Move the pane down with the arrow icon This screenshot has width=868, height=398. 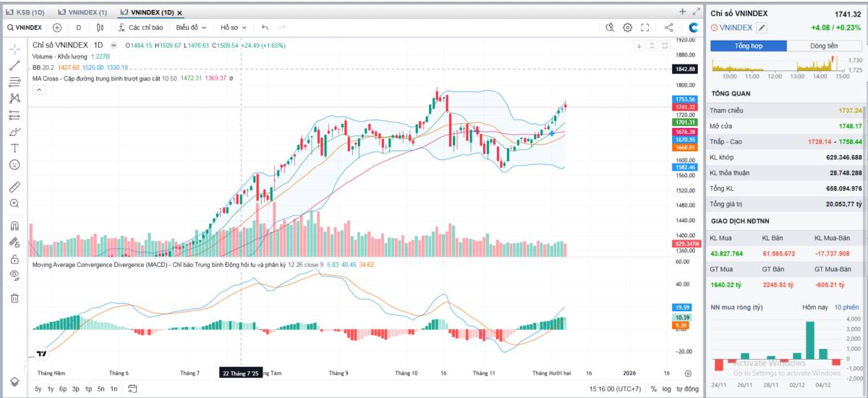(x=639, y=45)
